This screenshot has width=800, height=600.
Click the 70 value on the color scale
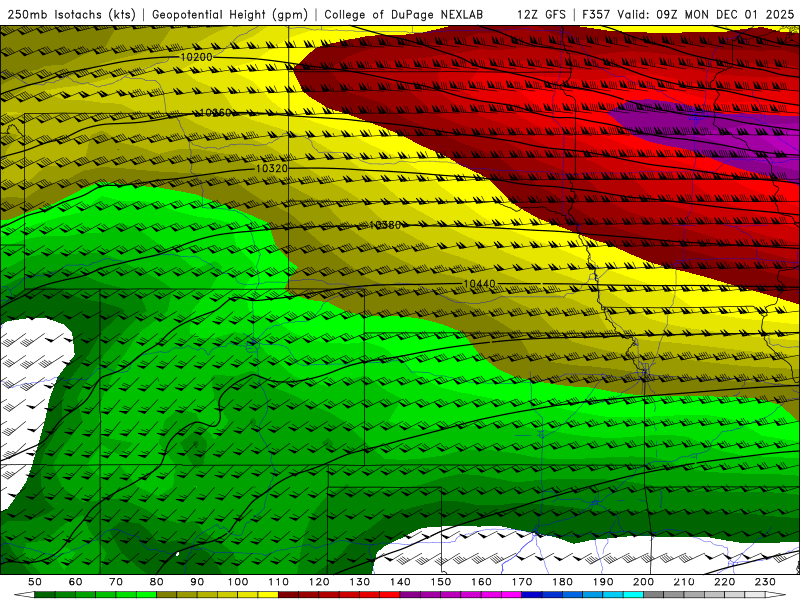tap(116, 582)
